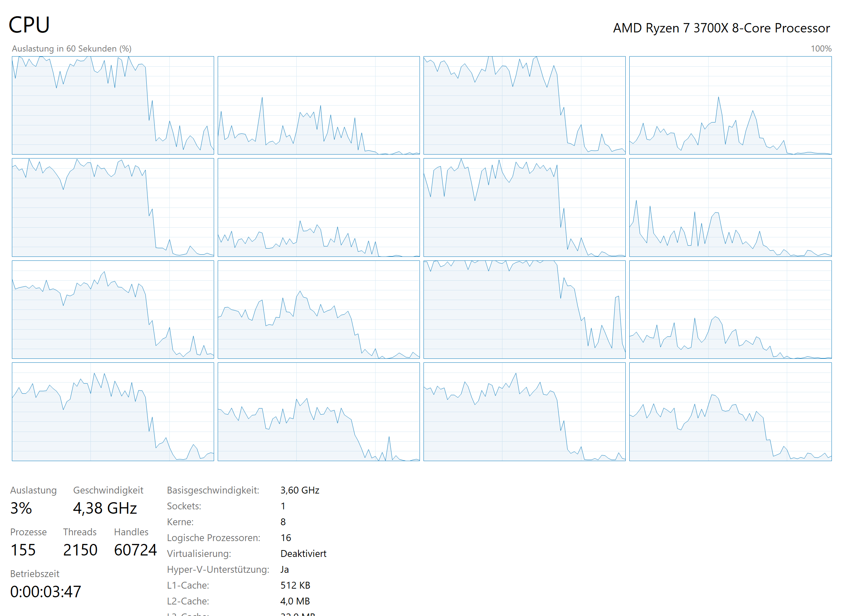Click the AMD Ryzen 7 3700X processor name

click(x=721, y=28)
